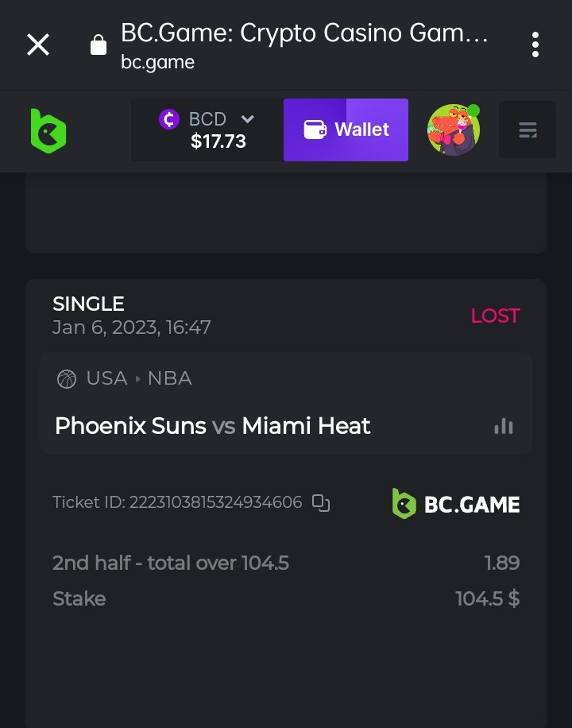Open the Phoenix Suns vs Miami Heat match
Viewport: 572px width, 728px height.
click(212, 426)
